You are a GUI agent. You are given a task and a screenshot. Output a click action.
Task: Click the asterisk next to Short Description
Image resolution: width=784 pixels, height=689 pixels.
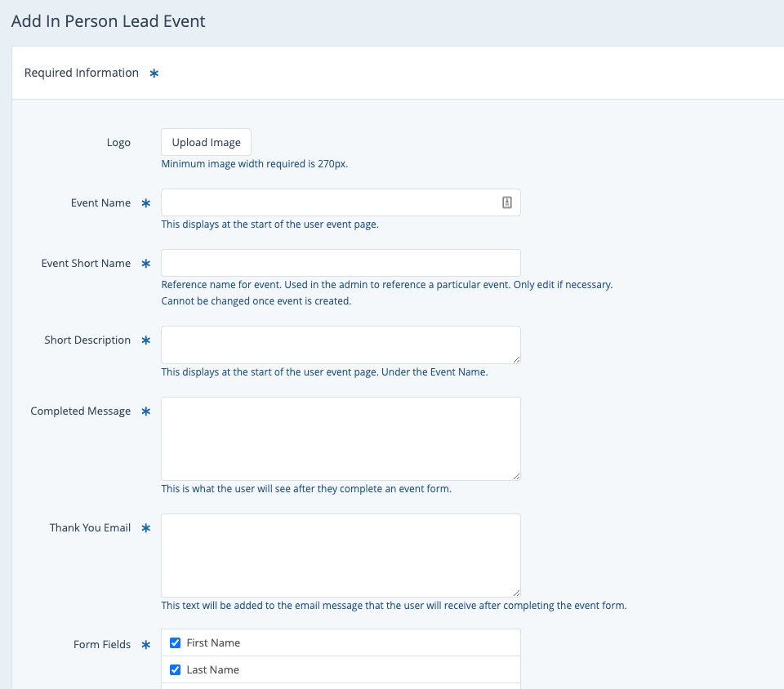(146, 340)
